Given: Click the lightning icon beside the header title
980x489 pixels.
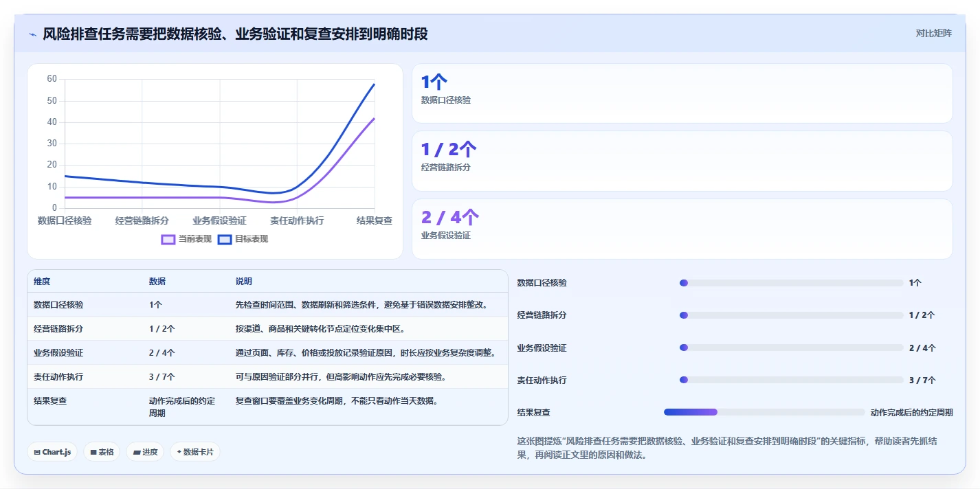Looking at the screenshot, I should (x=32, y=34).
